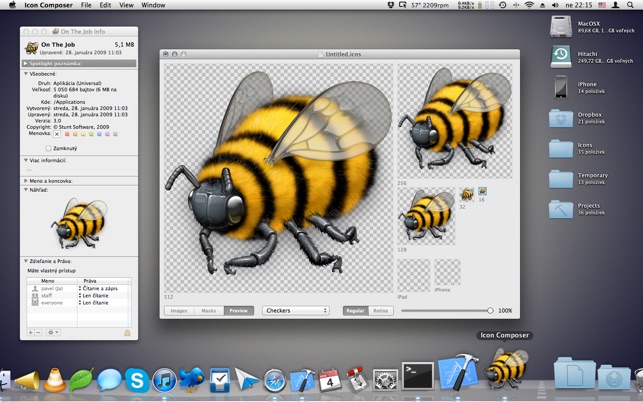Open the View menu

pos(126,5)
